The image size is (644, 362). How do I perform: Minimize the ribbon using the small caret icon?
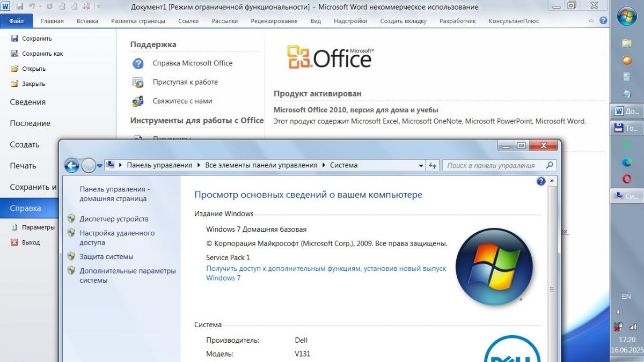592,21
